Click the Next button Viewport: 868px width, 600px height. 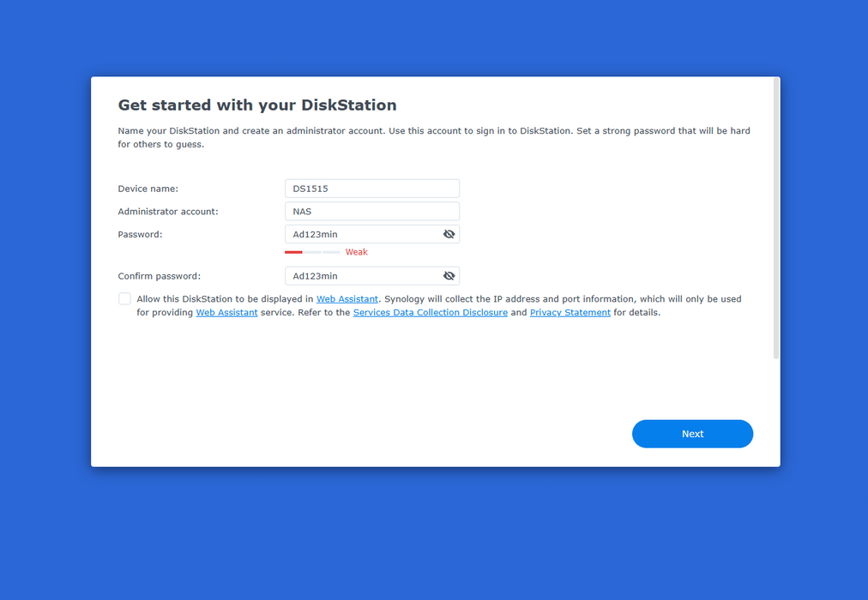tap(692, 434)
